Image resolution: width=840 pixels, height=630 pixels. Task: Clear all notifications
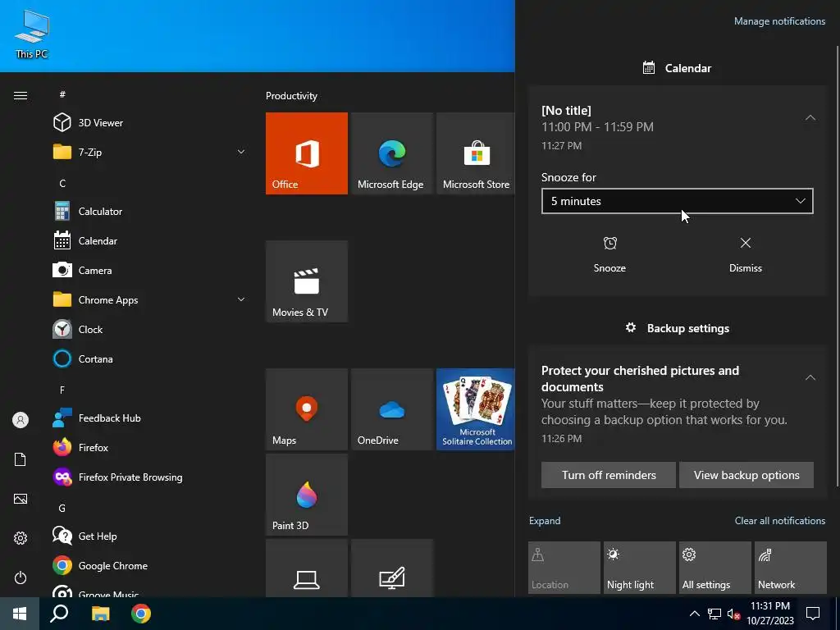(780, 521)
